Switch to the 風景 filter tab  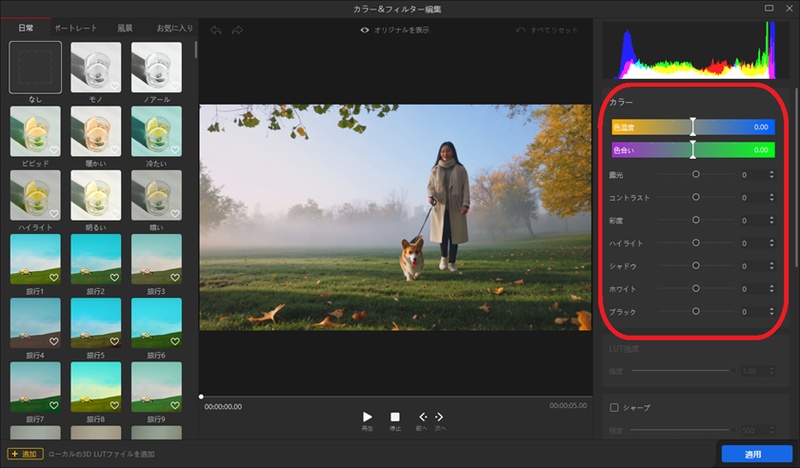pos(125,28)
